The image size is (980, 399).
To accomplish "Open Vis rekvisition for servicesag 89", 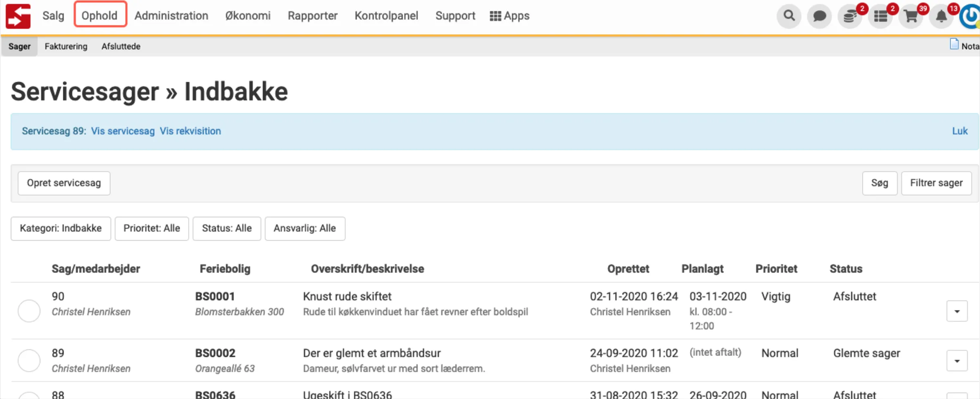I will click(190, 131).
